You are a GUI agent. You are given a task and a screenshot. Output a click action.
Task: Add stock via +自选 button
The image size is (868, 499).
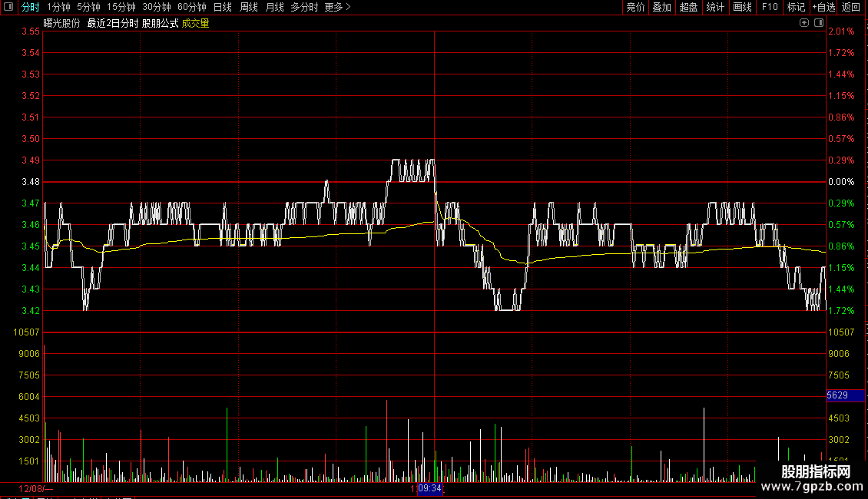pyautogui.click(x=823, y=7)
